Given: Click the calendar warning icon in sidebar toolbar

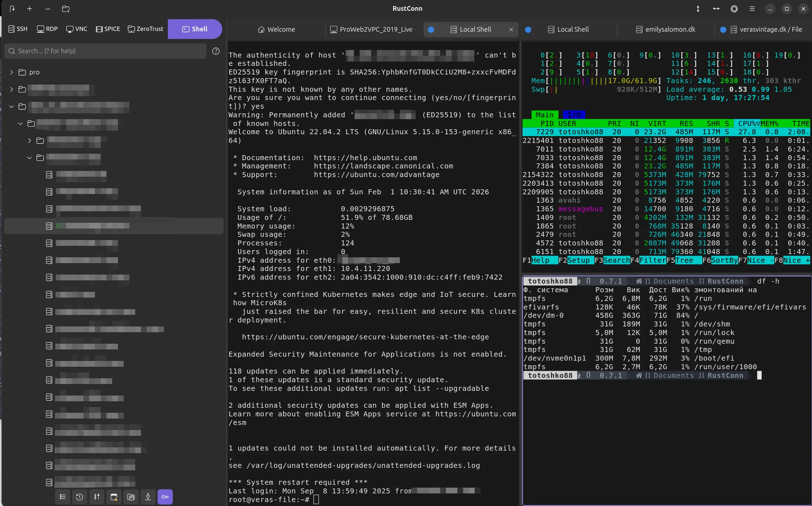Looking at the screenshot, I should 114,497.
